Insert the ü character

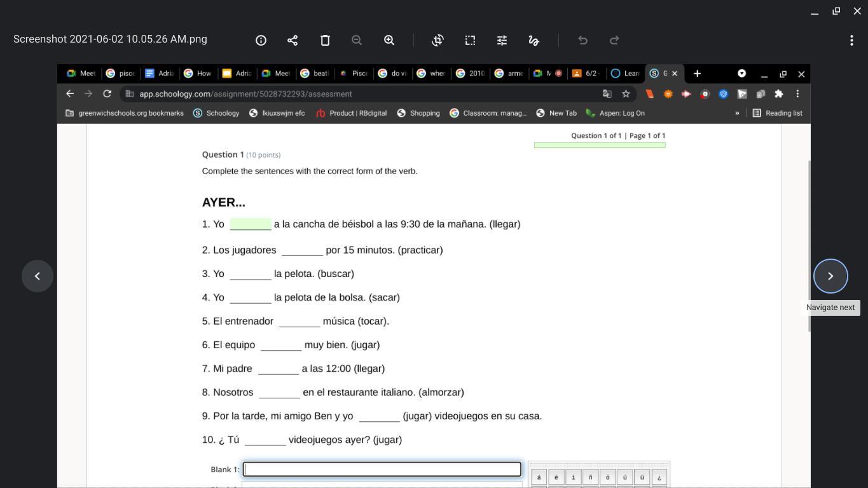tap(642, 477)
